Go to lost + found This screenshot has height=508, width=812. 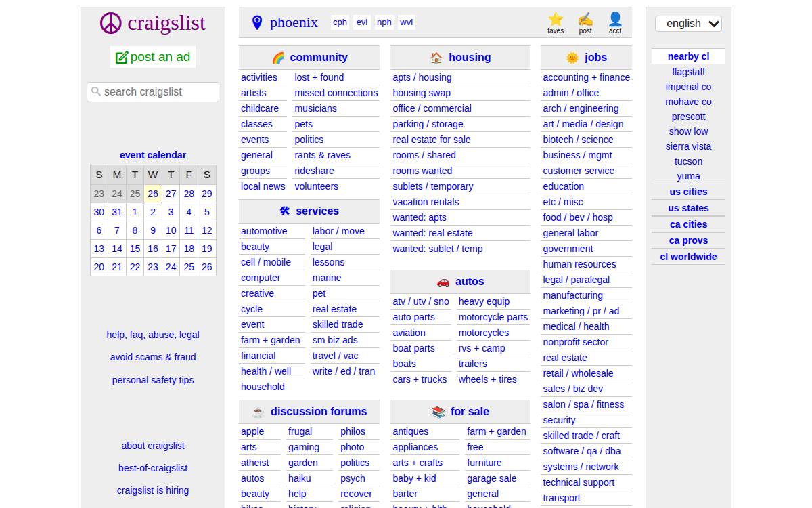click(x=319, y=77)
